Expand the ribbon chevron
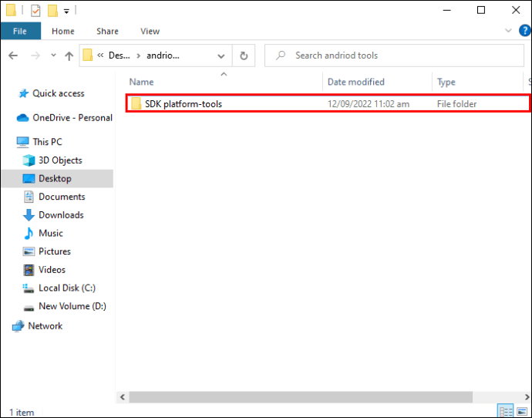 tap(508, 31)
